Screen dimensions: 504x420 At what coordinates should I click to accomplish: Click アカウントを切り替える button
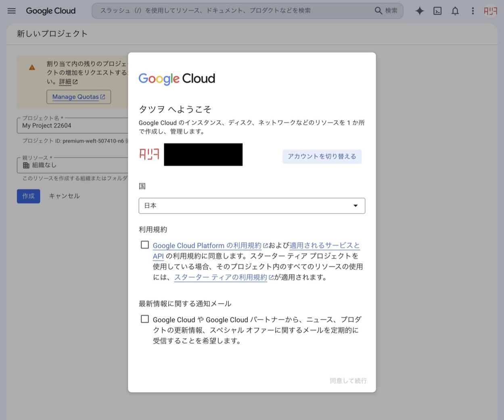[322, 156]
